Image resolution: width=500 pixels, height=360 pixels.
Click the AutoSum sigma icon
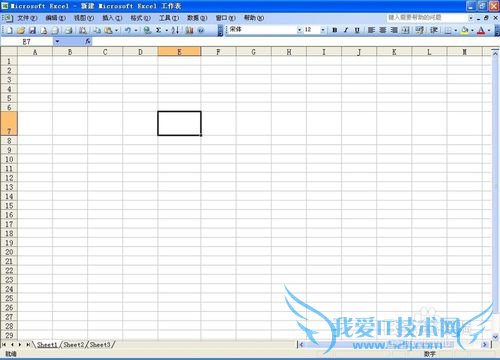click(159, 30)
